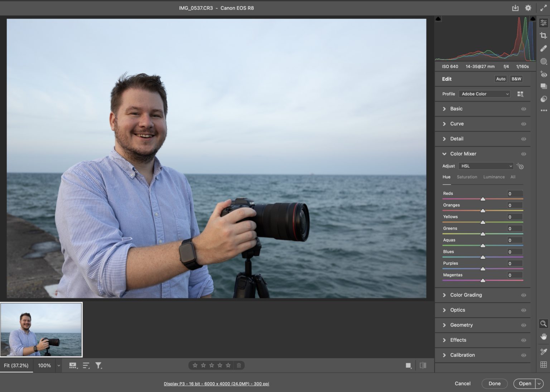Apply Auto adjustments

500,79
